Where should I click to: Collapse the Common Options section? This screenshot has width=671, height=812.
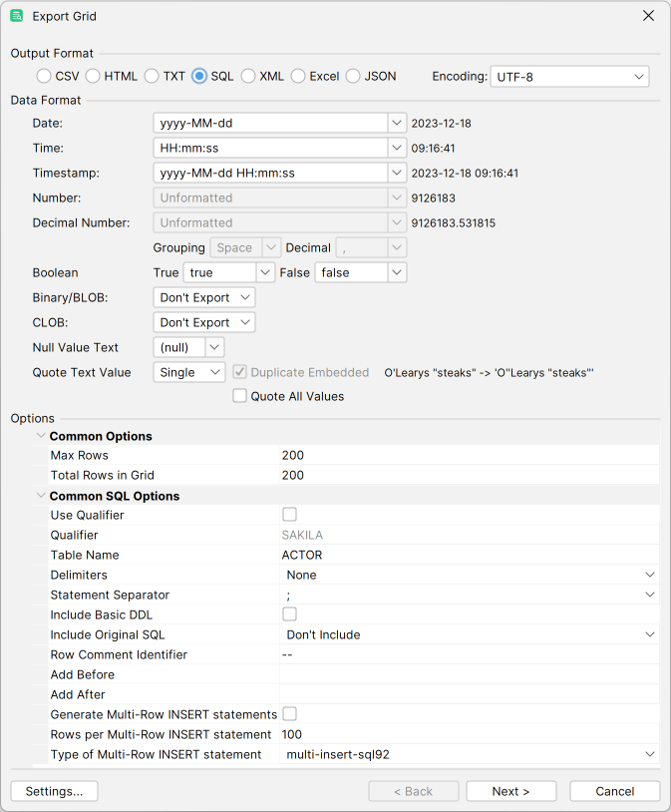pos(40,436)
